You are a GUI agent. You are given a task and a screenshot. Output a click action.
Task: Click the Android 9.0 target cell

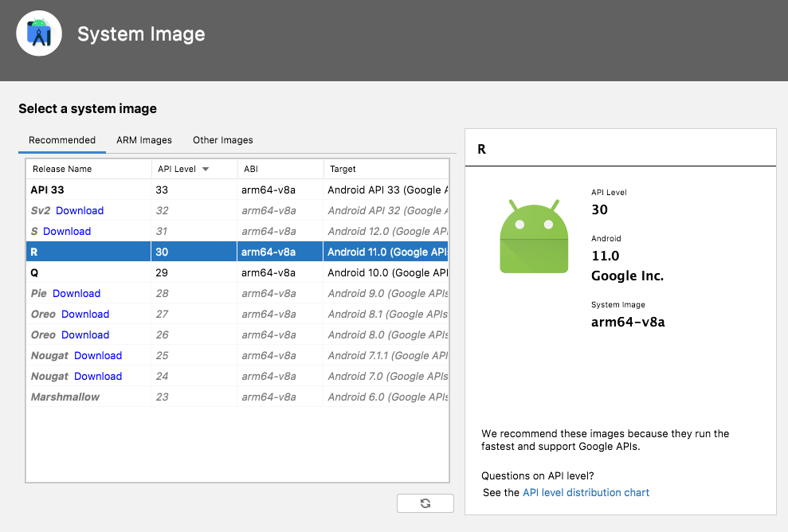pyautogui.click(x=387, y=293)
